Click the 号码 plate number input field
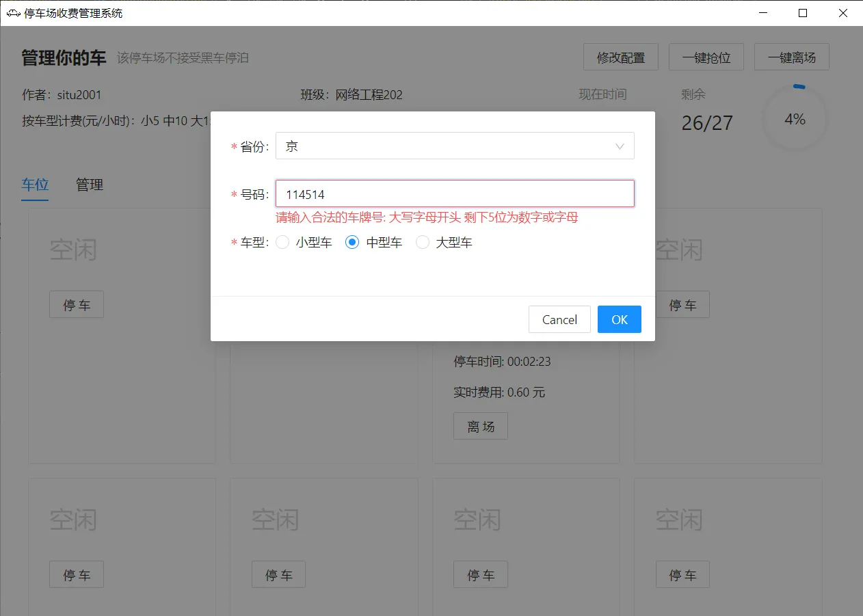 (455, 194)
